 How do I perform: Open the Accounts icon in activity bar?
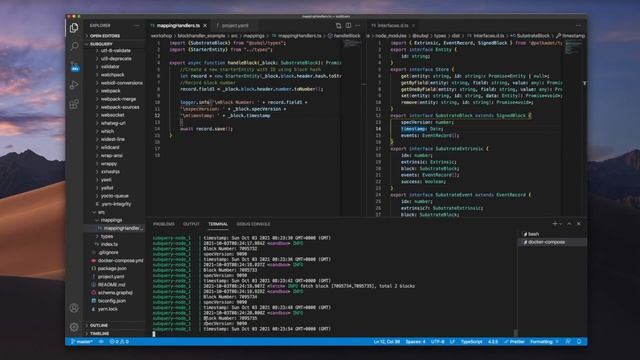tap(74, 308)
